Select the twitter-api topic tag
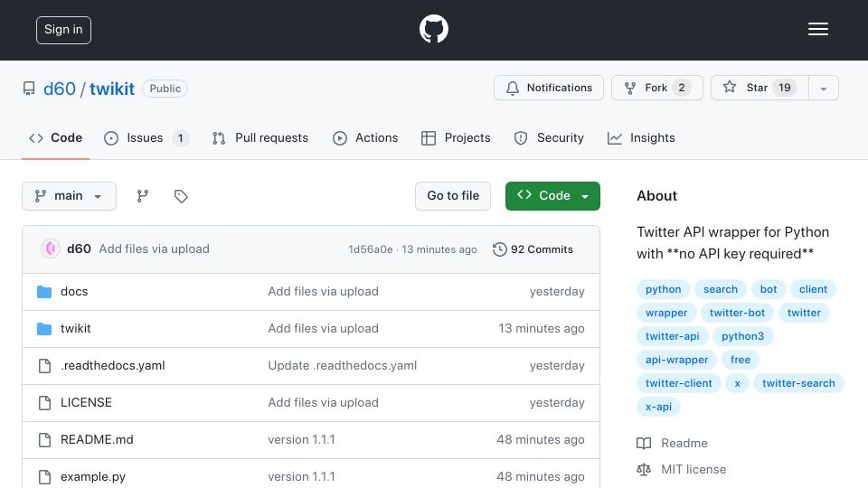The width and height of the screenshot is (868, 488). pos(672,336)
